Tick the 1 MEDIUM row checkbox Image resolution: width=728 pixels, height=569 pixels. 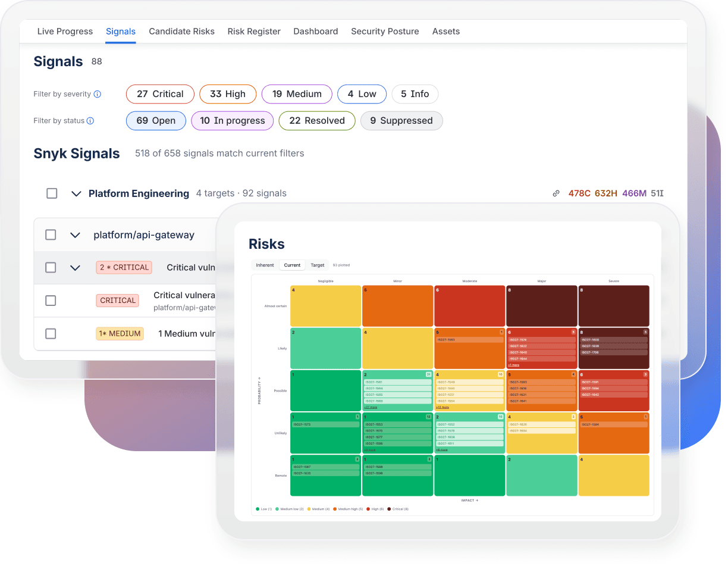51,334
